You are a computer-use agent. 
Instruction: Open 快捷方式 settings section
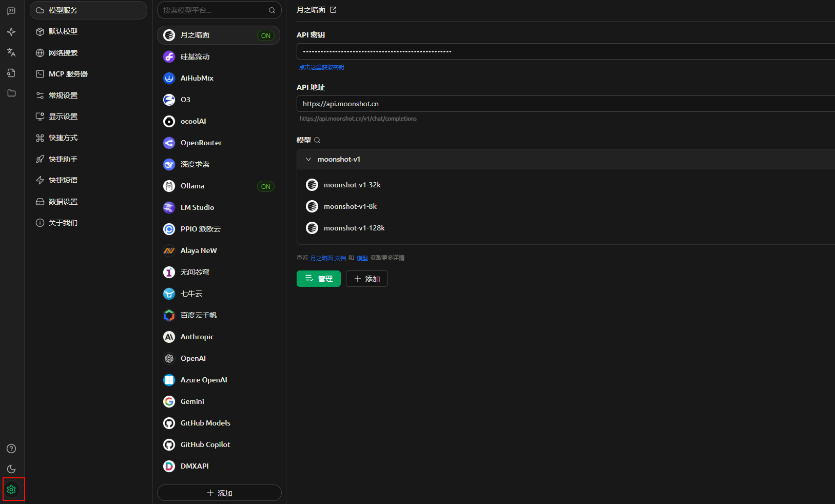pos(88,138)
